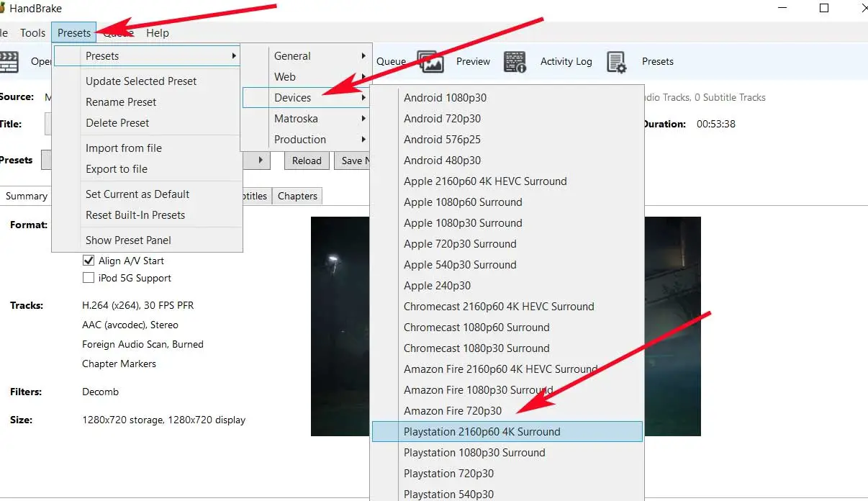
Task: Select Apple 1080p30 Surround preset
Action: [x=507, y=223]
